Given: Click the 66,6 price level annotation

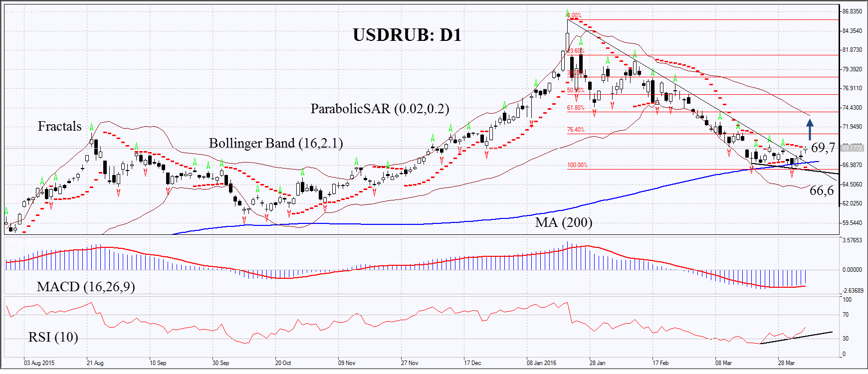Looking at the screenshot, I should pyautogui.click(x=822, y=190).
